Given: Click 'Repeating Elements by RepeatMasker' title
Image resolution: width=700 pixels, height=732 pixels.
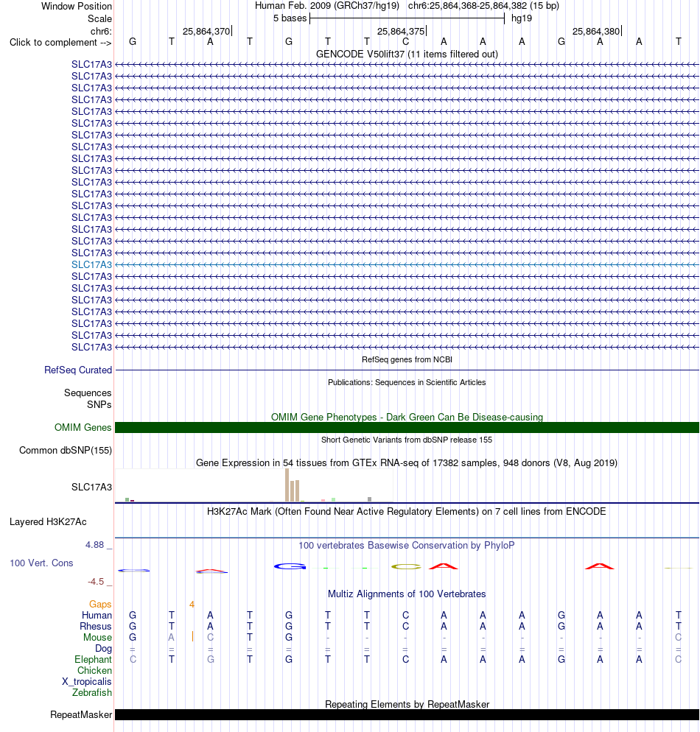Looking at the screenshot, I should point(407,704).
